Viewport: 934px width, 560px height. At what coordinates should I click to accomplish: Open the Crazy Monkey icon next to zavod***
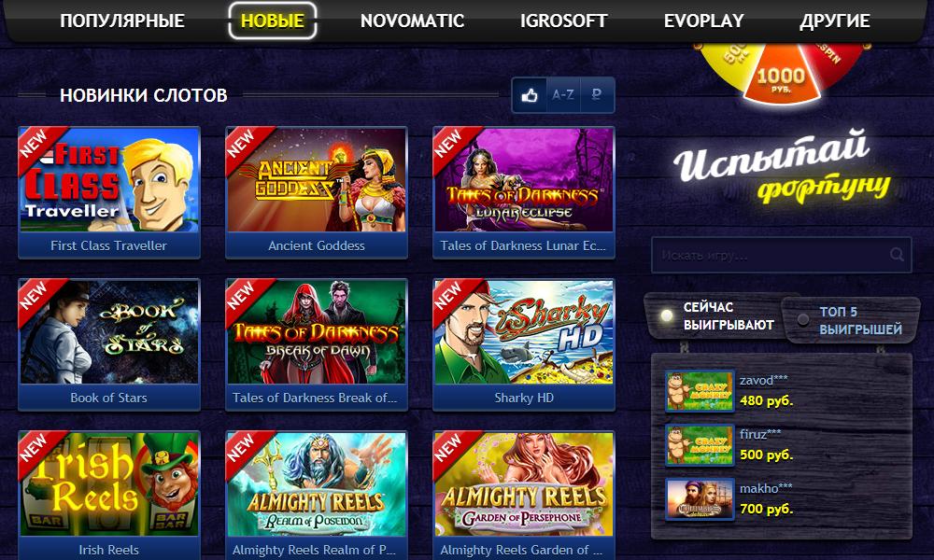700,391
